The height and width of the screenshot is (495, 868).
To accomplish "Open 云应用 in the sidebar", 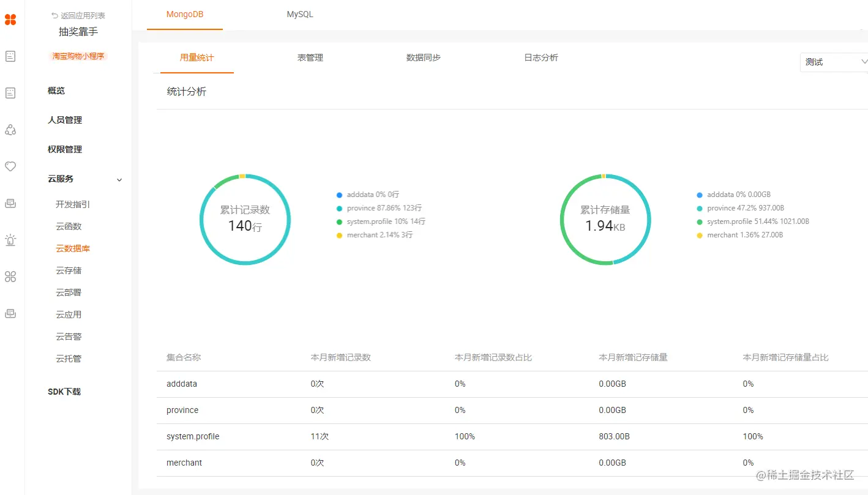I will (69, 314).
